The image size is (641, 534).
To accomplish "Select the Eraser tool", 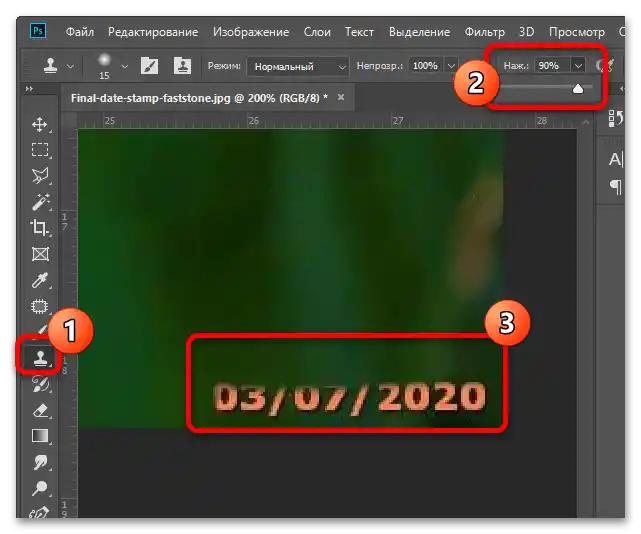I will [x=40, y=411].
